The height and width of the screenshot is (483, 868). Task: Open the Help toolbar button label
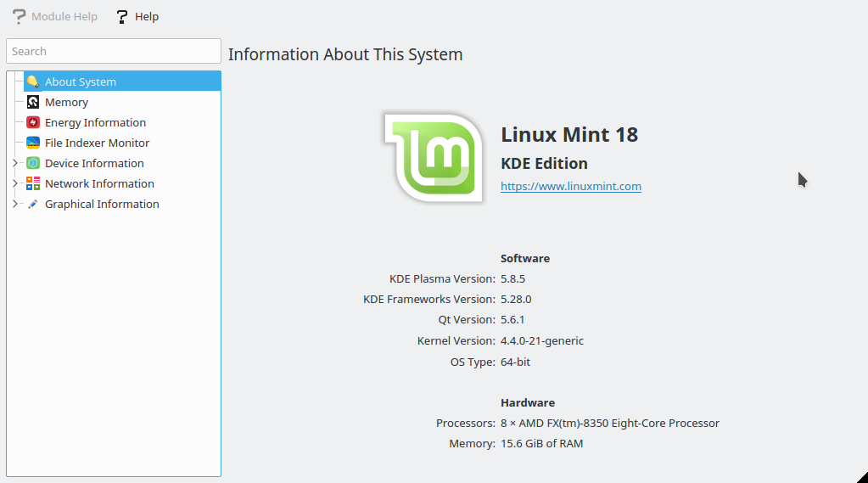point(147,17)
